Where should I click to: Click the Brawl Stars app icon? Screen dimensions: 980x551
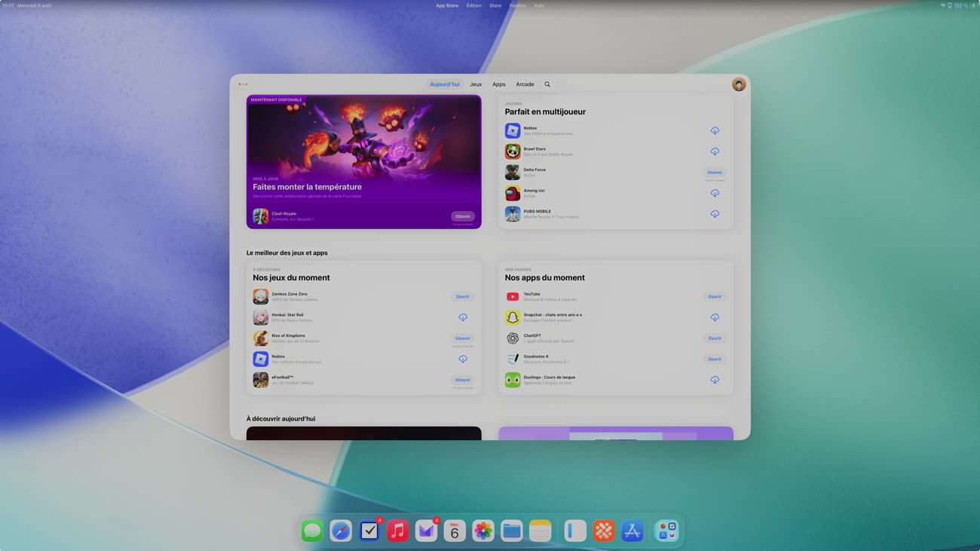(513, 152)
